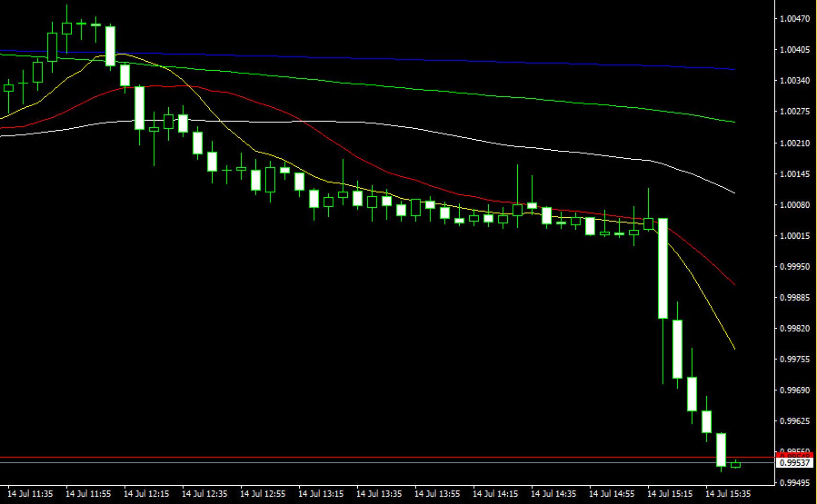Click the 0.99690 price axis label
The width and height of the screenshot is (817, 504).
pos(794,391)
